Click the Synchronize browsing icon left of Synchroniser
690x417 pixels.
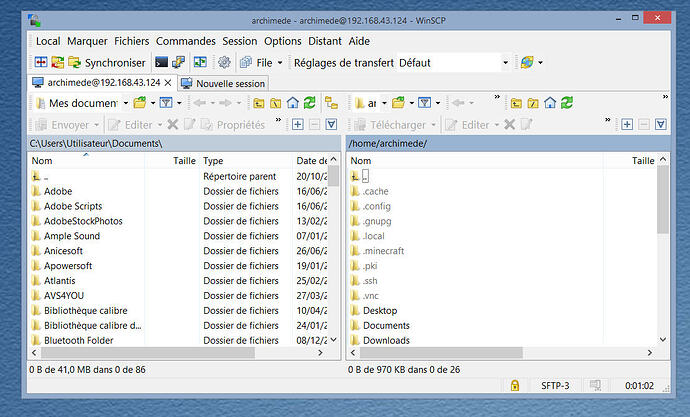pyautogui.click(x=57, y=62)
